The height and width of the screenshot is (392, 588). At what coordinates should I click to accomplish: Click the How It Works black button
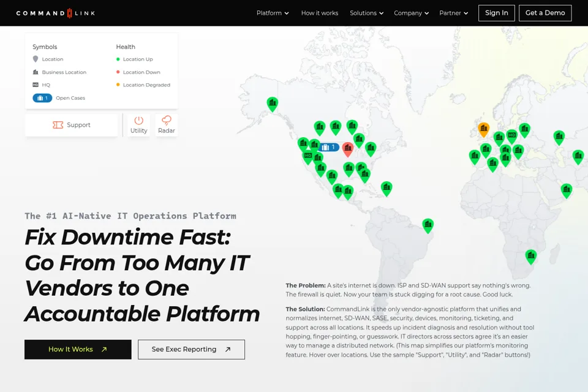78,350
